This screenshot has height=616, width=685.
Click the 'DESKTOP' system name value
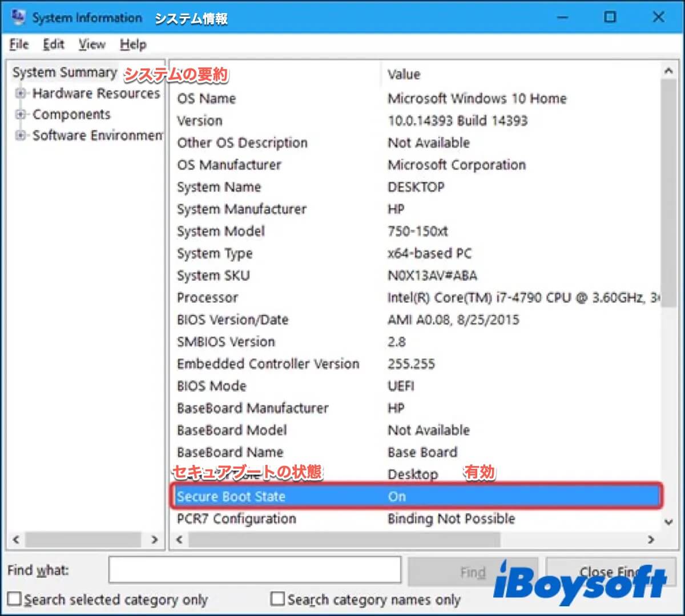pyautogui.click(x=416, y=187)
